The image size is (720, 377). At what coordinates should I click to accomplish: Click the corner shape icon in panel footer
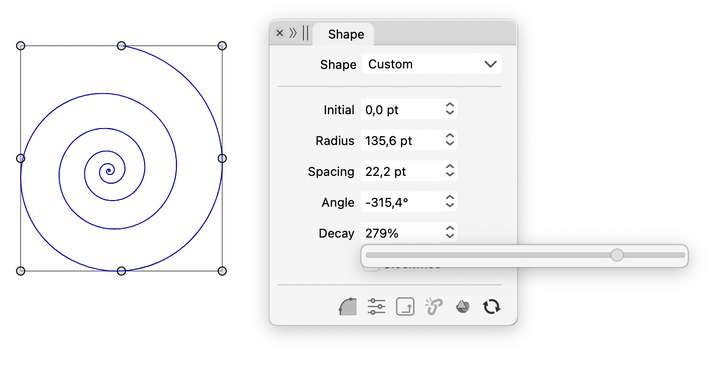pyautogui.click(x=348, y=306)
